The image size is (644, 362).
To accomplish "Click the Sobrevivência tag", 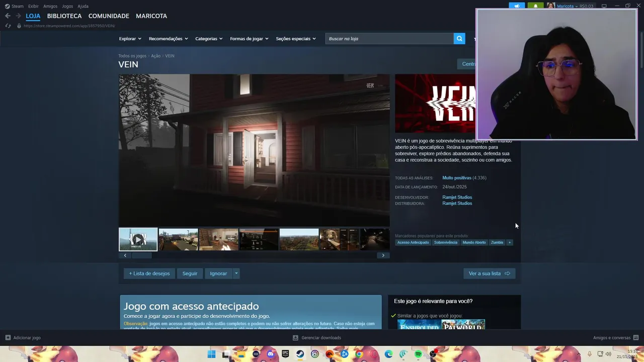I will 446,242.
